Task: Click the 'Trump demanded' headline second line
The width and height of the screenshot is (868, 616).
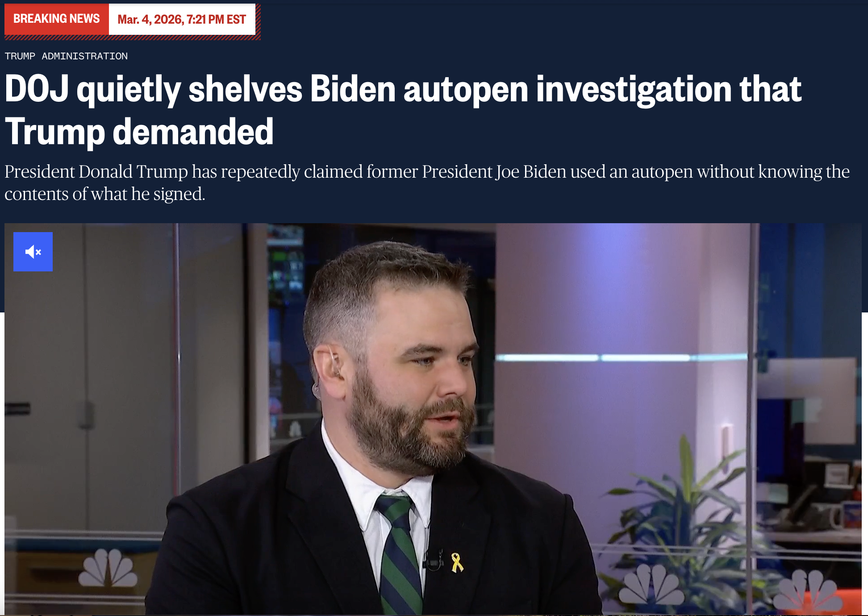Action: point(139,132)
